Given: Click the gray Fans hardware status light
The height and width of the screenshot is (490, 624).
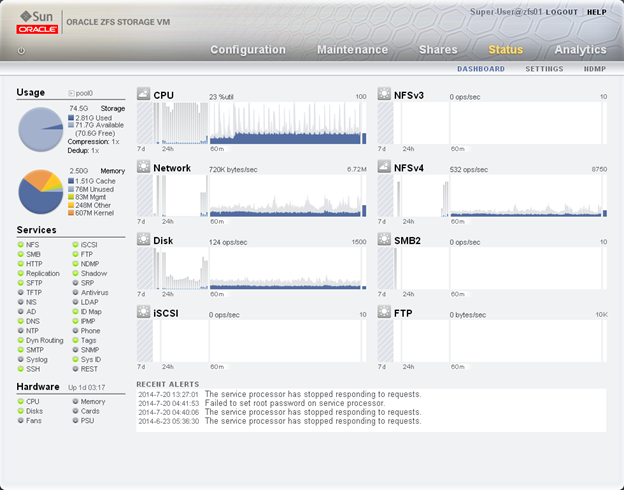Looking at the screenshot, I should point(21,420).
